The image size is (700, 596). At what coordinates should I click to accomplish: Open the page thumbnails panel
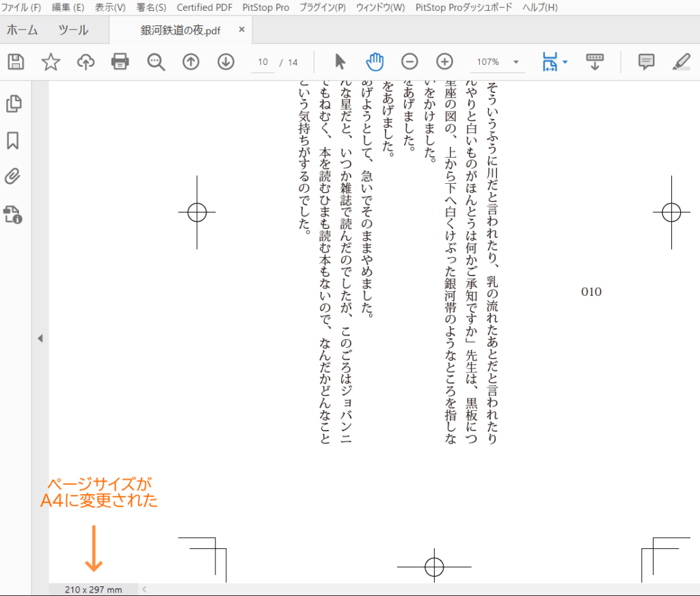[x=13, y=104]
